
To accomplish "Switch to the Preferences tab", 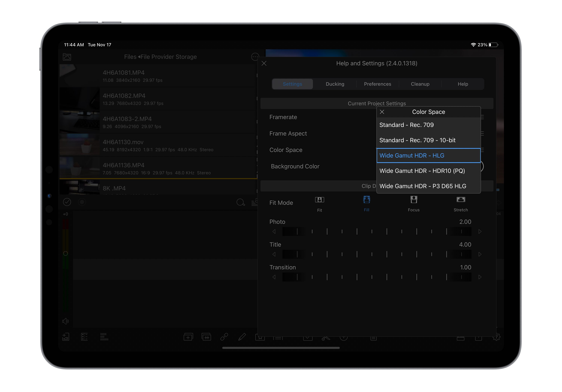I will pyautogui.click(x=378, y=84).
